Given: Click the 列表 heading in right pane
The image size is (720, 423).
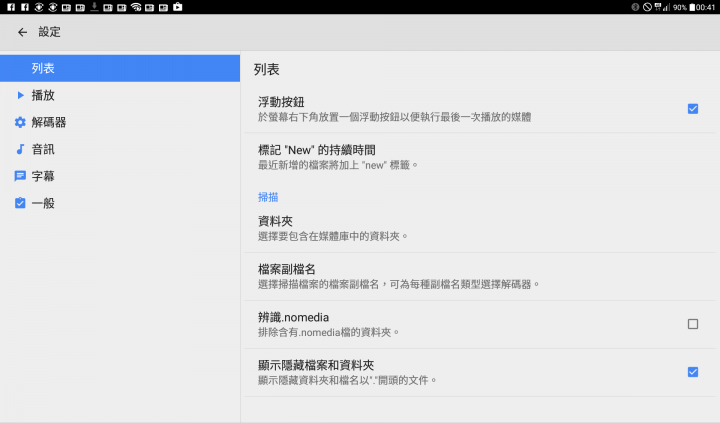Looking at the screenshot, I should click(267, 69).
